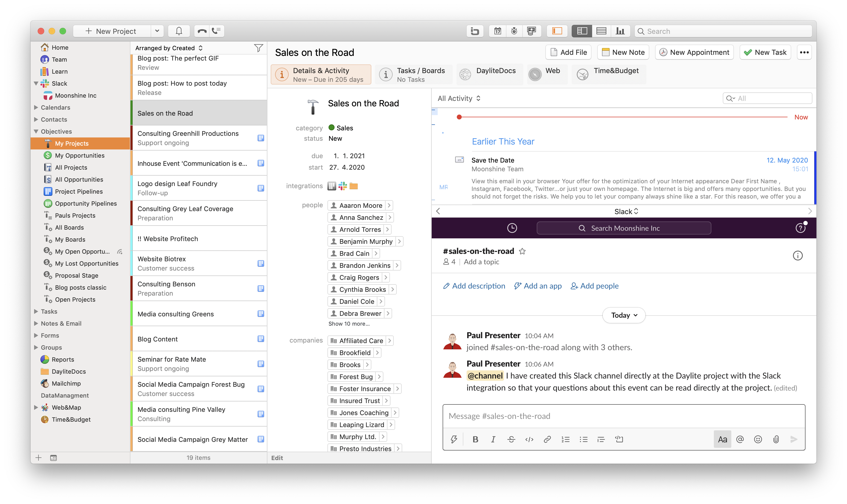Open the more options ellipsis button
The width and height of the screenshot is (847, 504).
[x=804, y=52]
